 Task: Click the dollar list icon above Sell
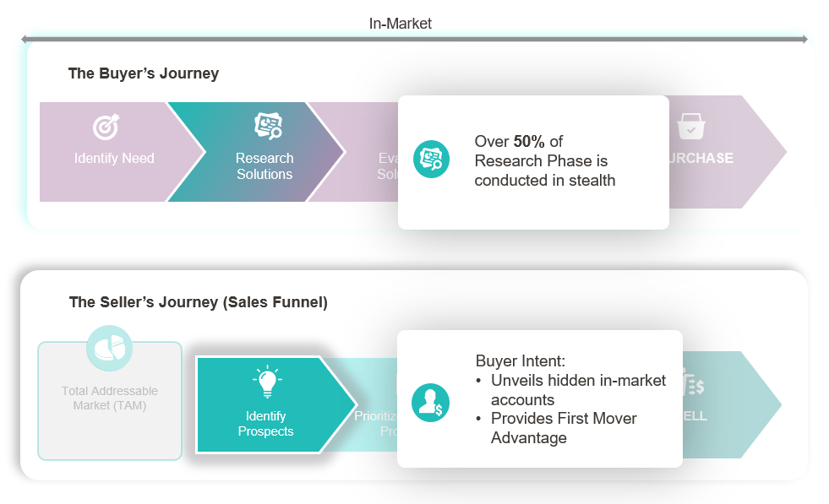click(x=693, y=382)
